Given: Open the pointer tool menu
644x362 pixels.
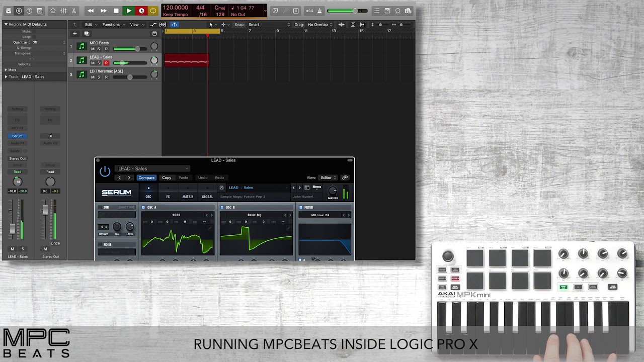Looking at the screenshot, I should (x=212, y=25).
